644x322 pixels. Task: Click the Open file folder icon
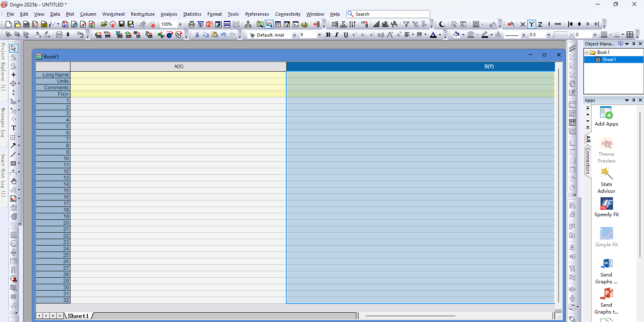coord(104,24)
